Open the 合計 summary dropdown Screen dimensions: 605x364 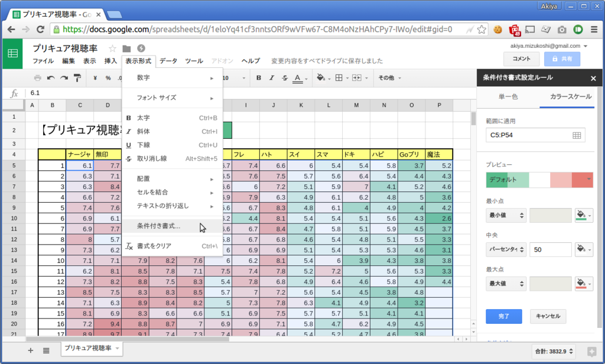[x=554, y=351]
